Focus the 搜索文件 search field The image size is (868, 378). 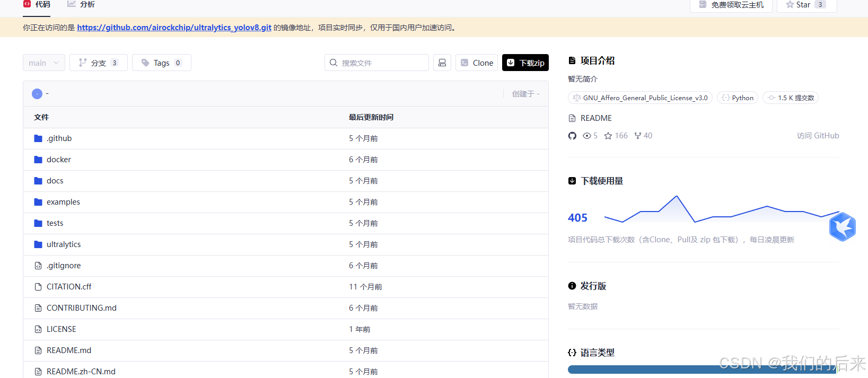376,63
